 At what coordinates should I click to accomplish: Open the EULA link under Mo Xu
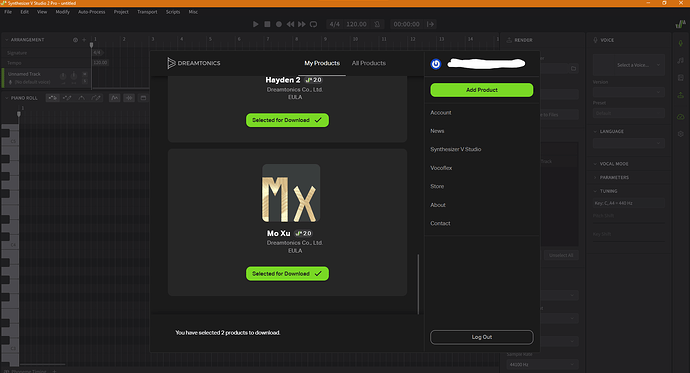point(295,251)
